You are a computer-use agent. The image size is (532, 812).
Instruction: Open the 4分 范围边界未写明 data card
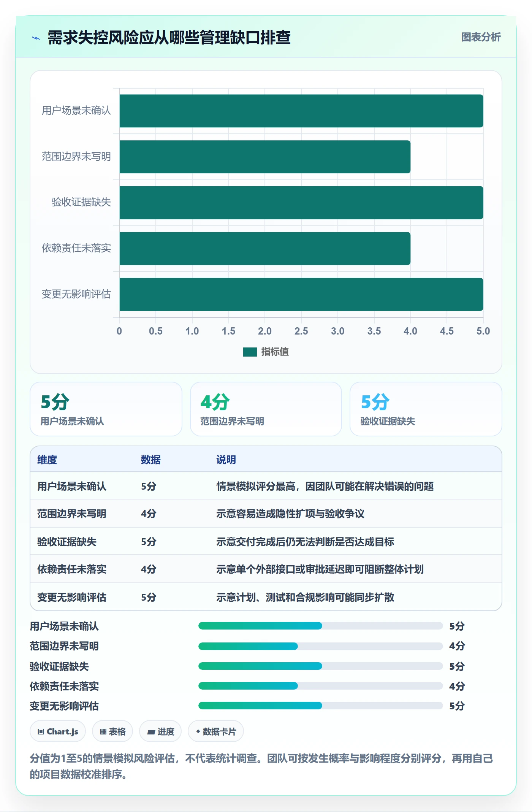(x=266, y=409)
